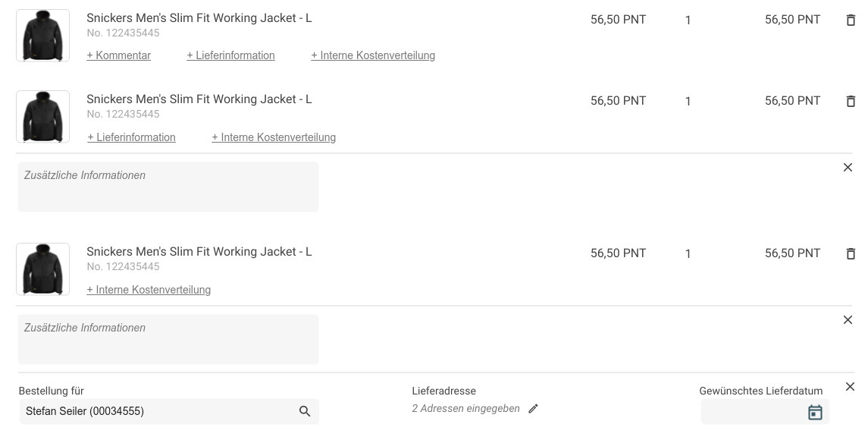Close the comment box in second item
868x440 pixels.
(x=848, y=168)
